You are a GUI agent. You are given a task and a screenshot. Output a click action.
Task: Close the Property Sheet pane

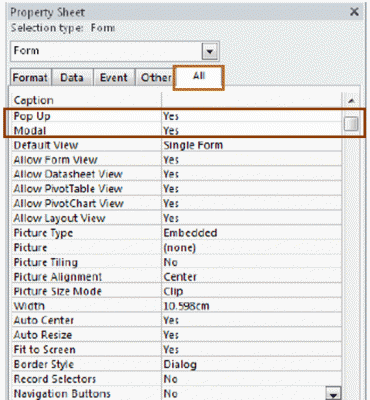(354, 12)
